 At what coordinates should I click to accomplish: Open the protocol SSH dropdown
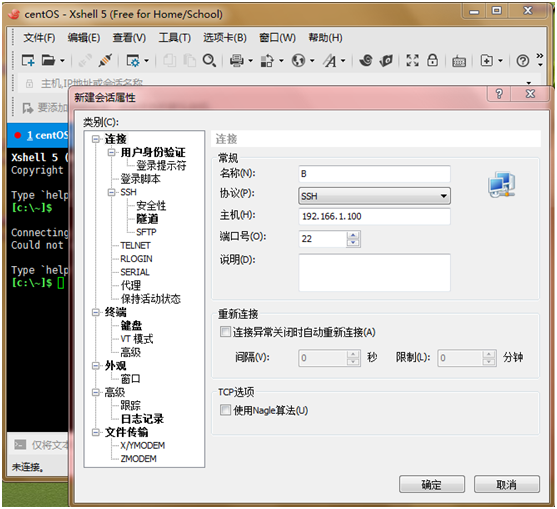coord(374,196)
